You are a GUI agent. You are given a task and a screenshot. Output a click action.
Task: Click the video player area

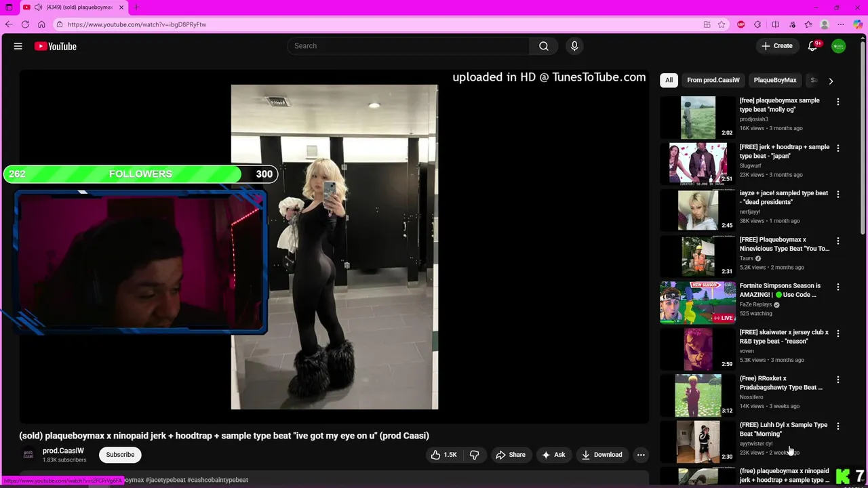point(334,247)
